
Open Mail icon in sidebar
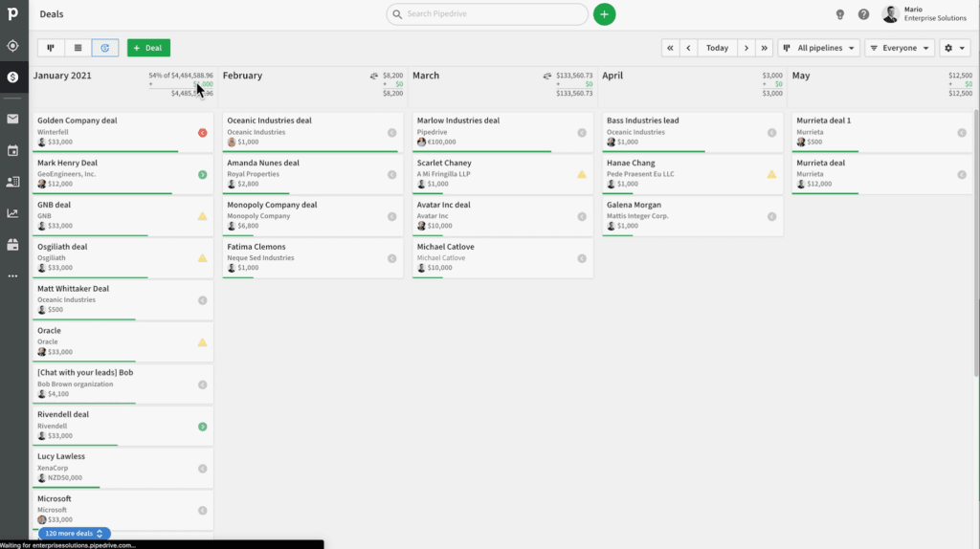click(13, 119)
